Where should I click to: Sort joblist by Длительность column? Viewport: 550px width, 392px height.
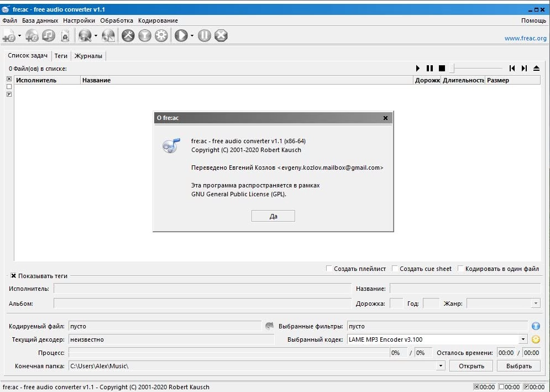pos(463,80)
